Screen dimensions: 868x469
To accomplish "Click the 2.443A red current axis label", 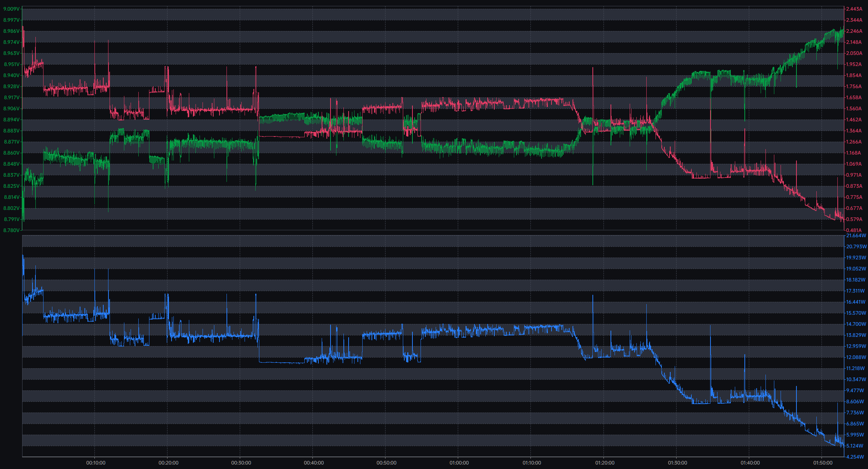I will click(x=854, y=9).
